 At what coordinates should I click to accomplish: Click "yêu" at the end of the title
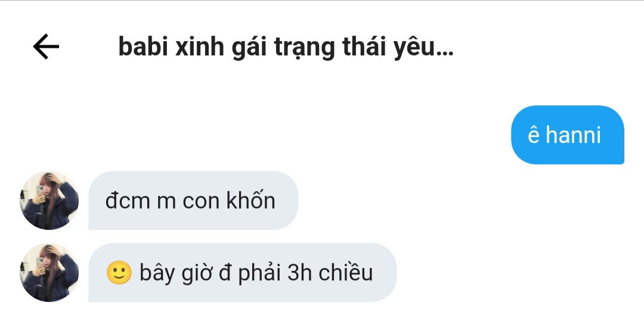[x=414, y=48]
